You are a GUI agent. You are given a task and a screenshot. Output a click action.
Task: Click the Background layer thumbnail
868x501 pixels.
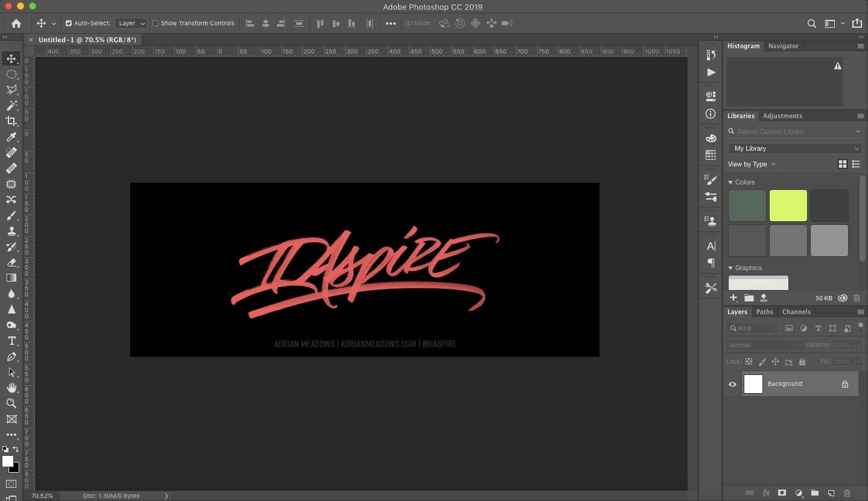pyautogui.click(x=753, y=384)
